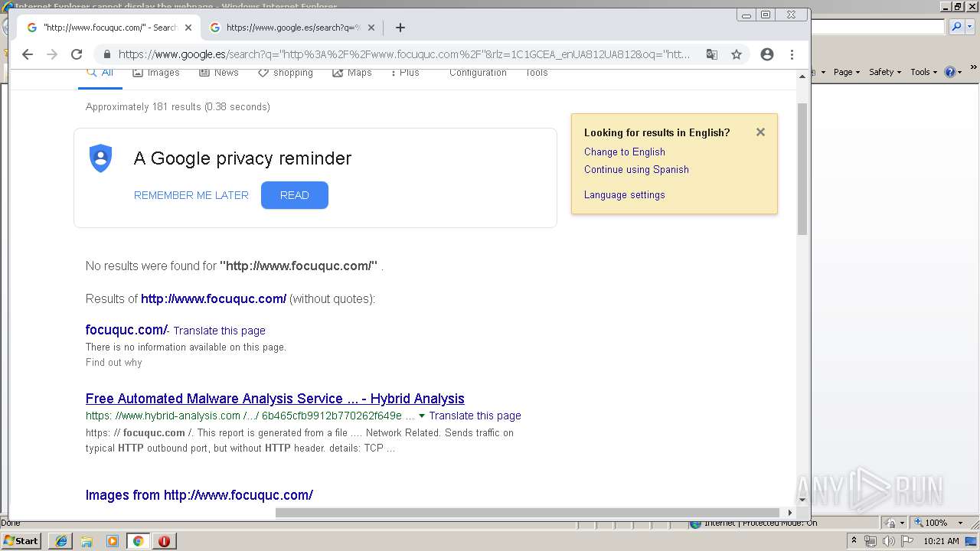Click the Action Center flag icon

pos(907,541)
